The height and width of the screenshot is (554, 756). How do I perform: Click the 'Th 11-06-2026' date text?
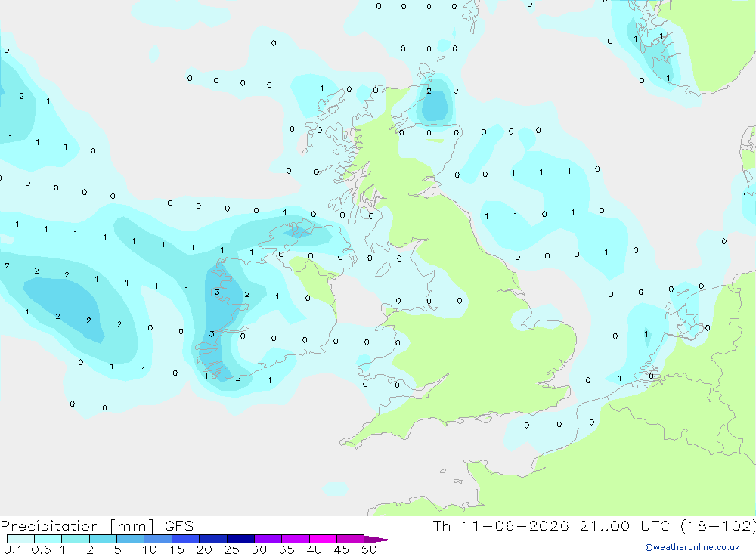pos(500,526)
